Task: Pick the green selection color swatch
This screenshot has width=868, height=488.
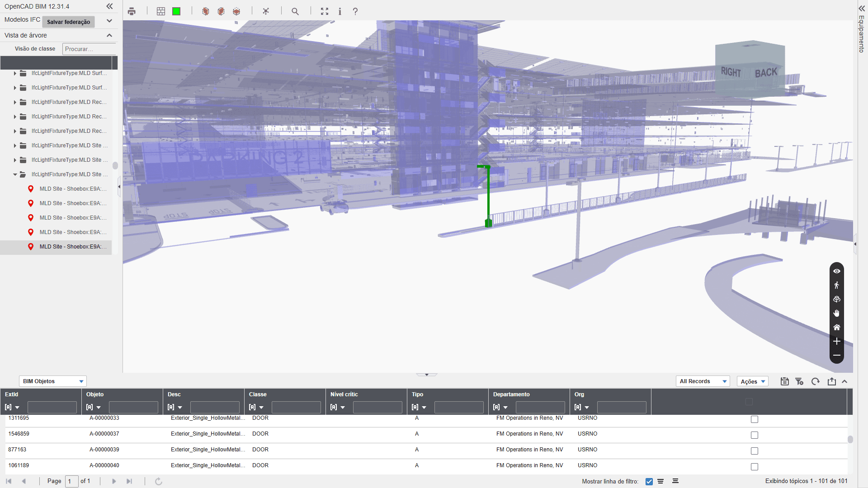Action: 176,11
